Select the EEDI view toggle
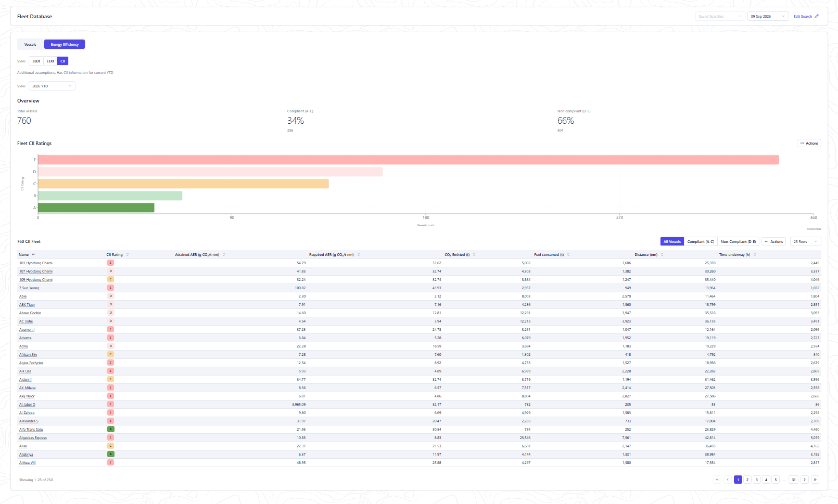 click(x=36, y=61)
